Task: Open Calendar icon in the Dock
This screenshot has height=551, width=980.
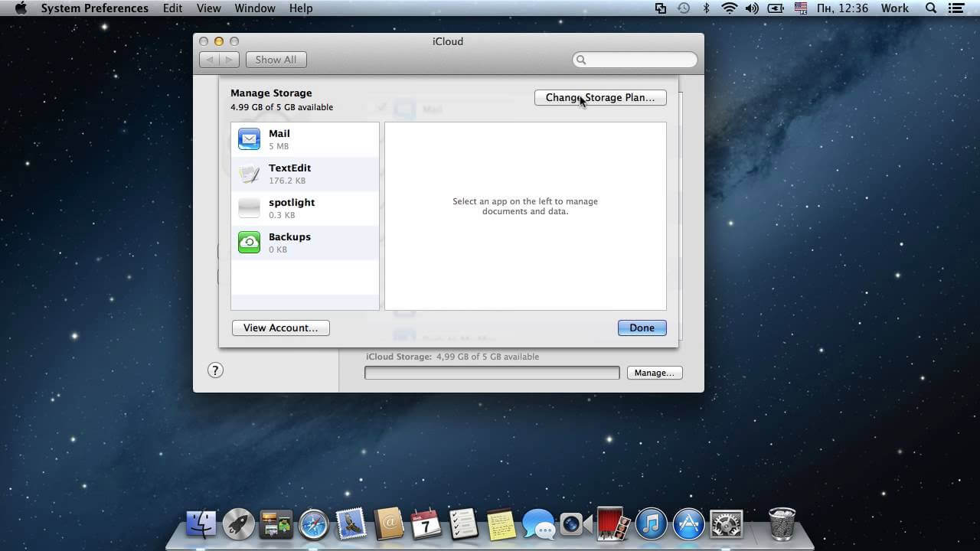Action: click(x=426, y=525)
